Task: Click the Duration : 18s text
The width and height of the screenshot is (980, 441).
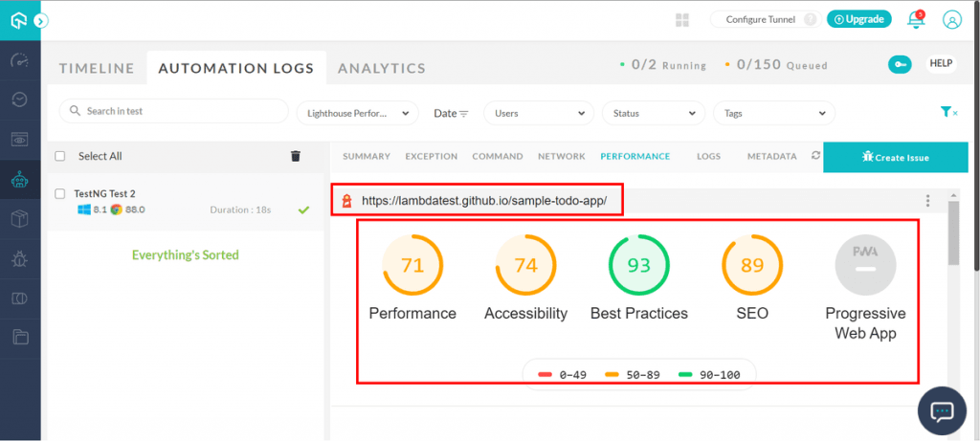Action: pos(240,209)
